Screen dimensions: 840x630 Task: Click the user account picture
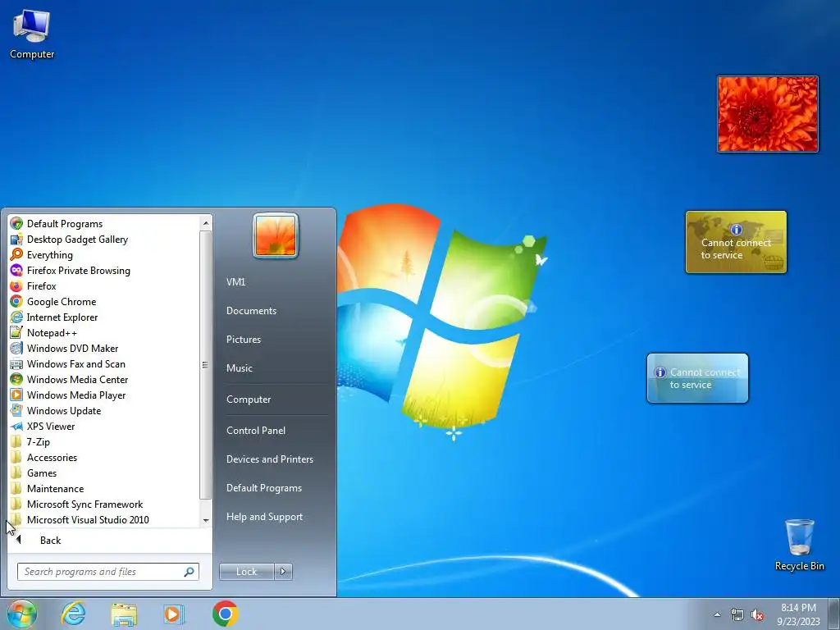tap(276, 235)
